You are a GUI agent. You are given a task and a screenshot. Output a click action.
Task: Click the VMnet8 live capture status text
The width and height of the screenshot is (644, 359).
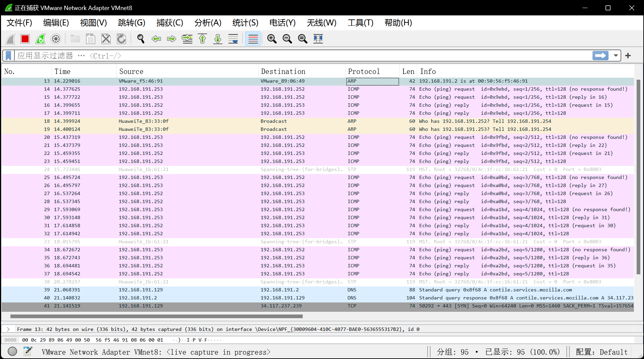point(156,352)
